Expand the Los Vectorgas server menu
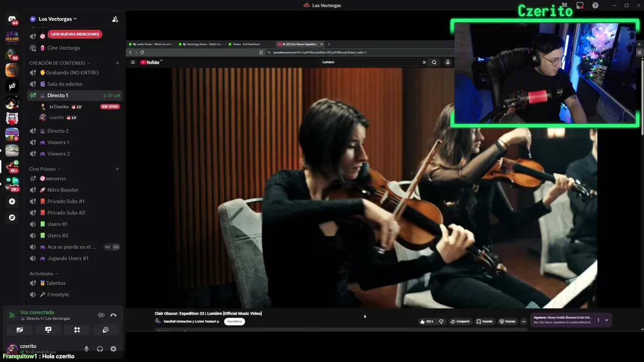 tap(57, 19)
